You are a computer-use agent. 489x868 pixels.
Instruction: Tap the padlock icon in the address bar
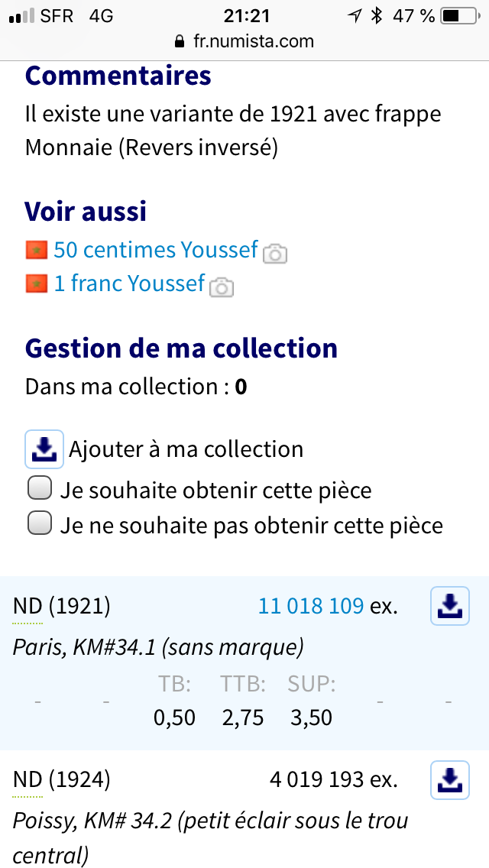[180, 41]
